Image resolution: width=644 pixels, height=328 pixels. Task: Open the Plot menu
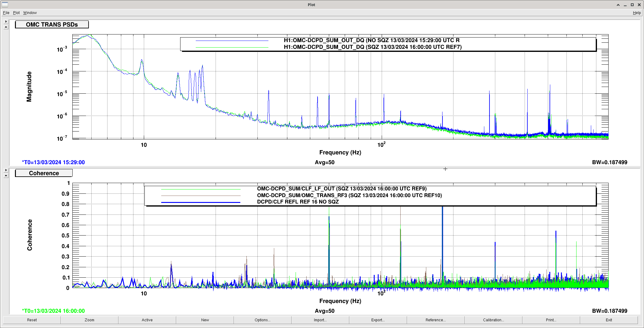[x=16, y=13]
